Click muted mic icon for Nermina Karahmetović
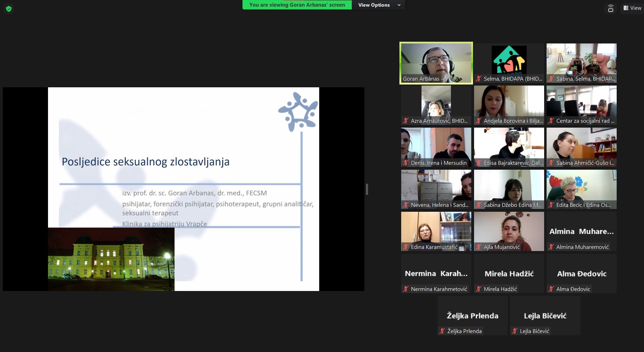Viewport: 644px width, 352px height. (x=406, y=289)
